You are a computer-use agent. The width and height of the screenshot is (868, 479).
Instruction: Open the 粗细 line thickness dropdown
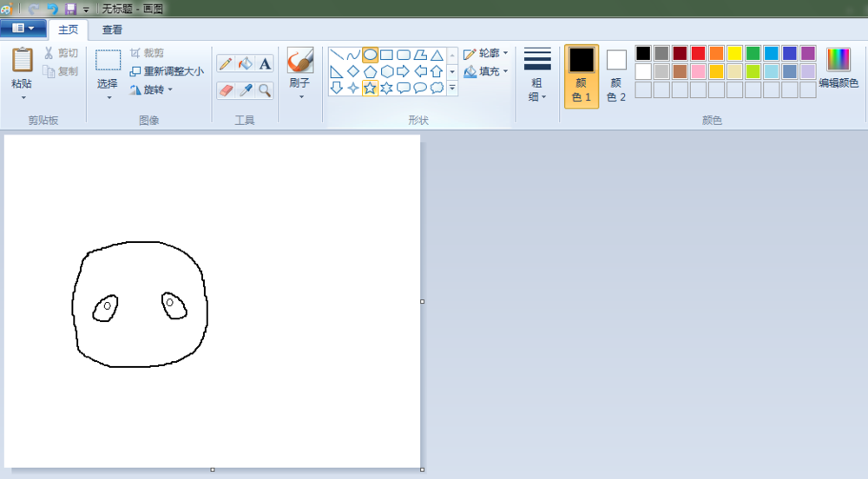537,75
